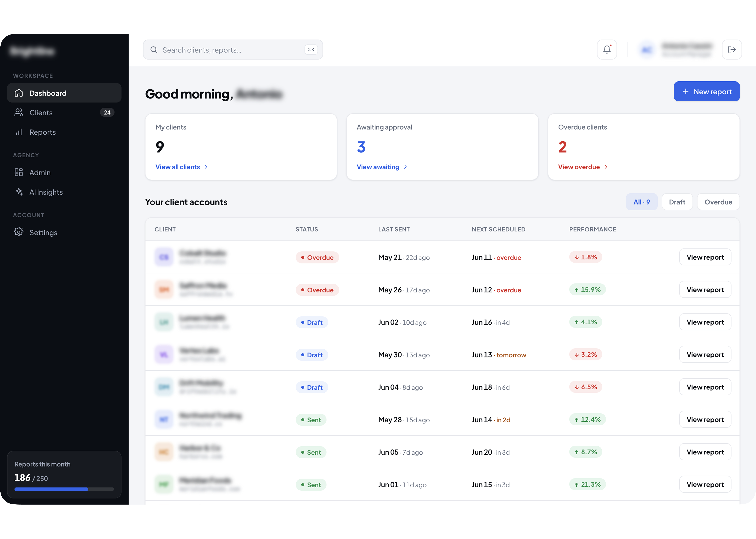756x539 pixels.
Task: Click View awaiting link
Action: pyautogui.click(x=382, y=167)
